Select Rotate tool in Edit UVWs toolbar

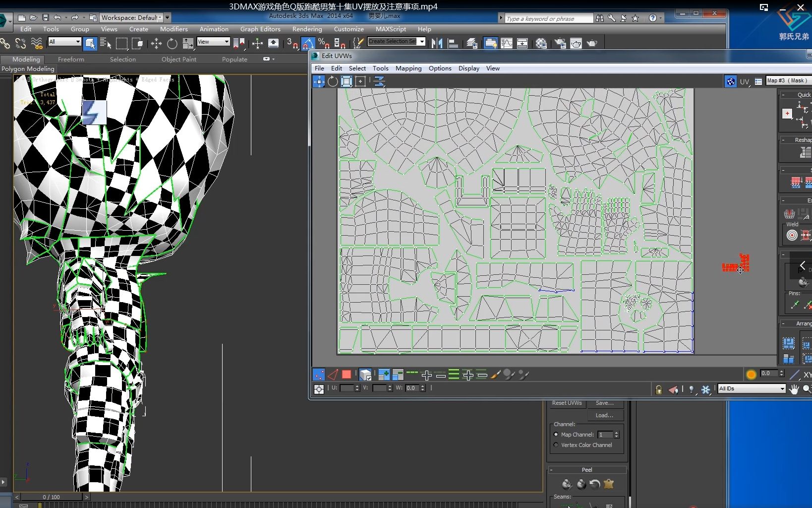pos(333,81)
